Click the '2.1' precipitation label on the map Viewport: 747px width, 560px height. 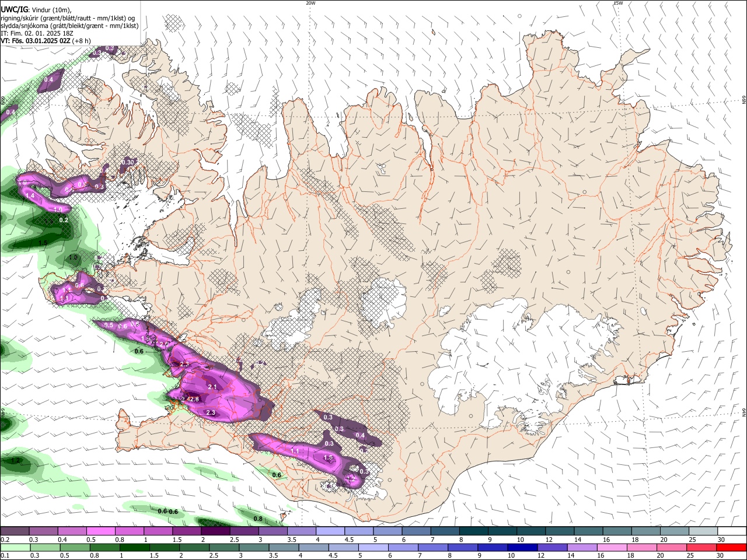click(x=212, y=387)
